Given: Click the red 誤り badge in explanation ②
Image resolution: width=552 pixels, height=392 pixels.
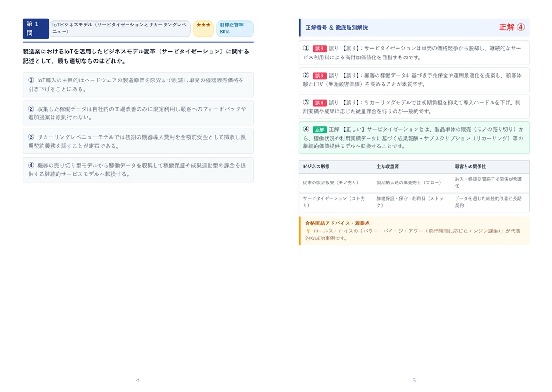Looking at the screenshot, I should [319, 75].
